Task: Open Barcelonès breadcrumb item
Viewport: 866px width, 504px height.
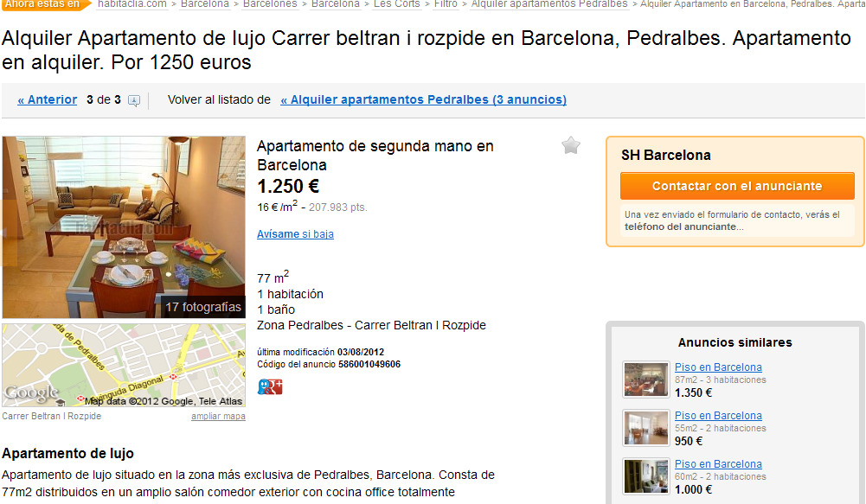Action: coord(270,3)
